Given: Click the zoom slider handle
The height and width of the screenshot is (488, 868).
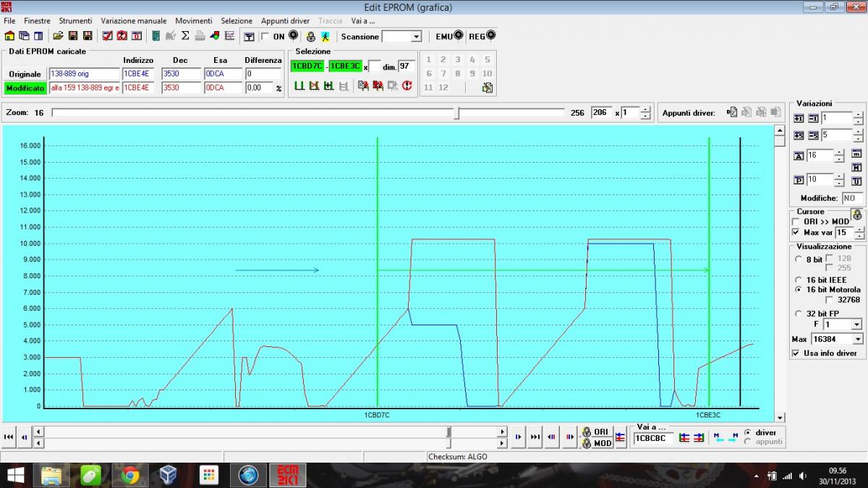Looking at the screenshot, I should (x=456, y=113).
